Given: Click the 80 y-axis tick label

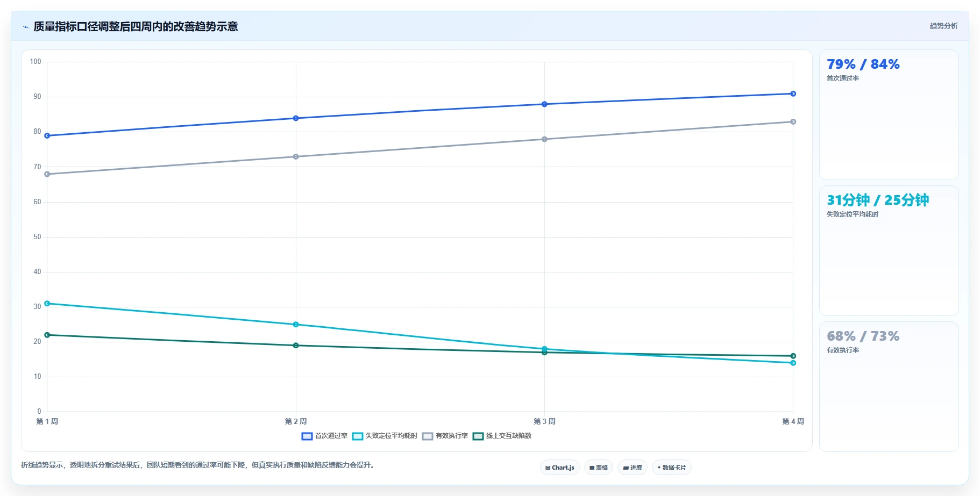Looking at the screenshot, I should point(37,132).
